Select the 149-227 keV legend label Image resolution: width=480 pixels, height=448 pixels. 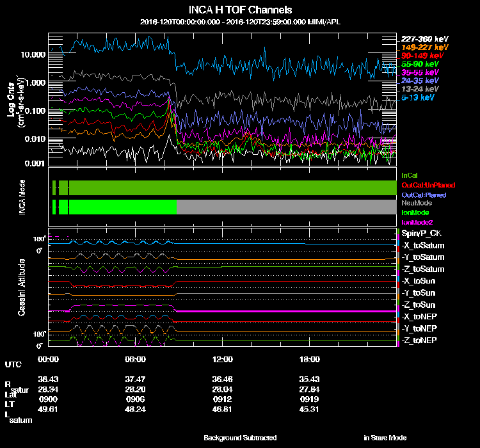424,47
